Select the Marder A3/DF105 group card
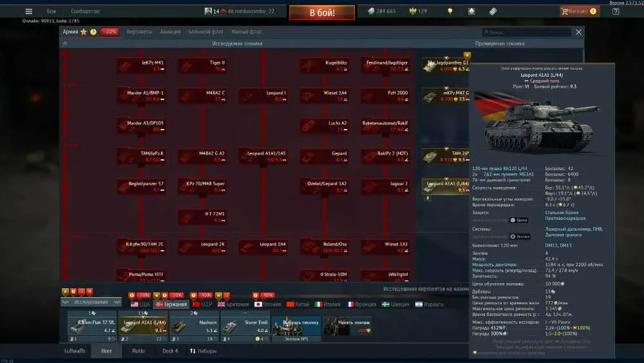The width and height of the screenshot is (644, 363). pyautogui.click(x=142, y=126)
